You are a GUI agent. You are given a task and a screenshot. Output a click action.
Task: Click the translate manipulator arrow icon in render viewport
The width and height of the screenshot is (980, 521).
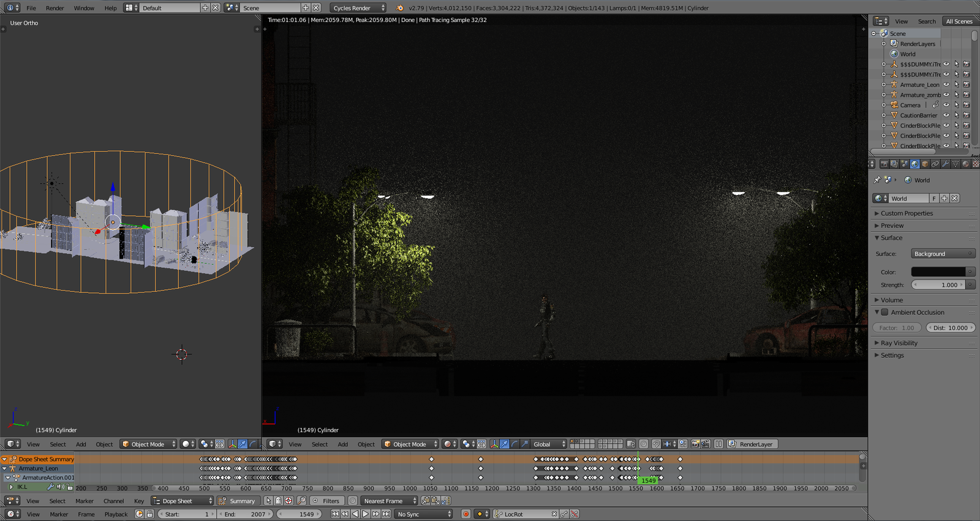(504, 444)
